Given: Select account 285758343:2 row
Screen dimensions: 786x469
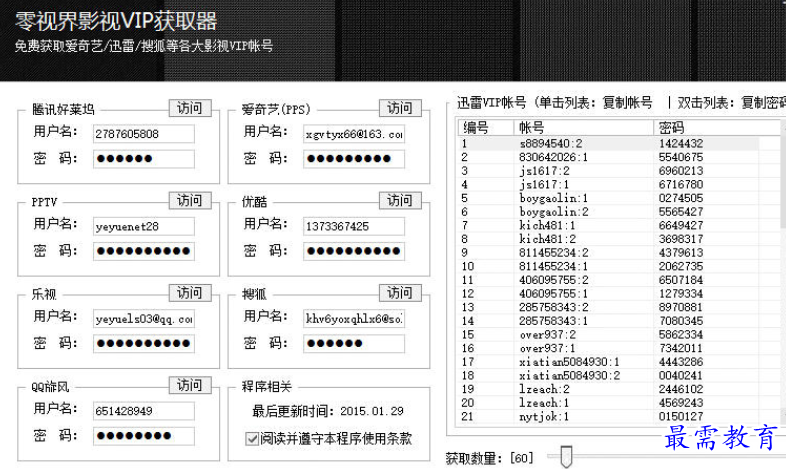Looking at the screenshot, I should [609, 307].
